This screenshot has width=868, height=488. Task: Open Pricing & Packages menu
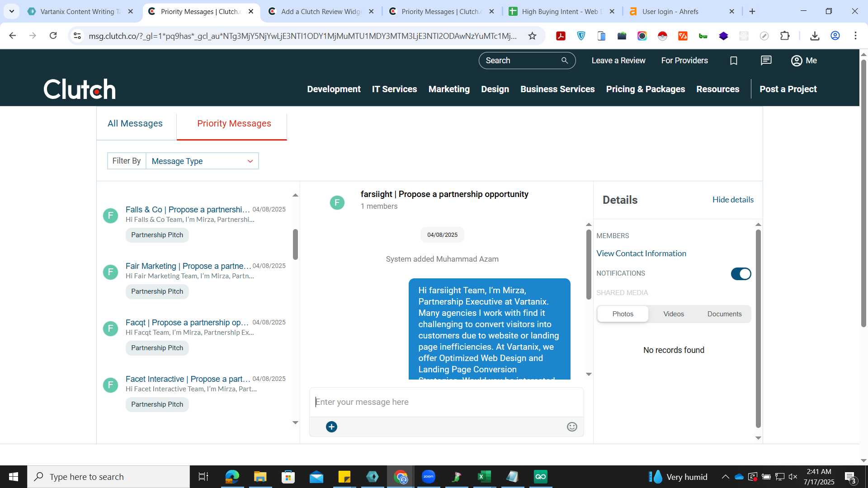tap(645, 89)
